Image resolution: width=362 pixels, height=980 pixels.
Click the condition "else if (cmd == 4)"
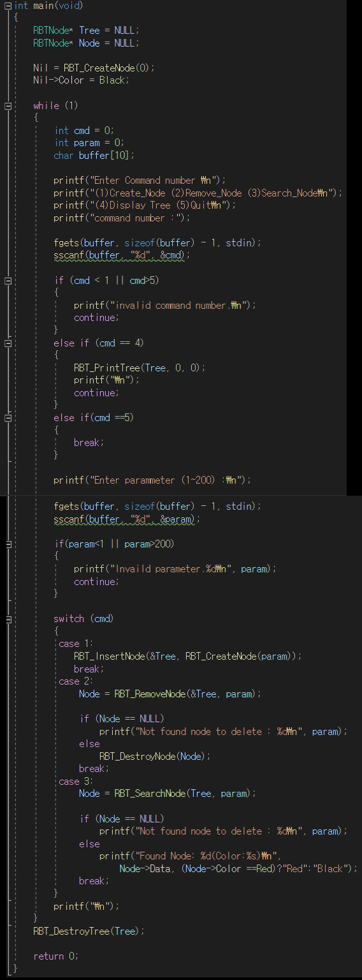(99, 343)
